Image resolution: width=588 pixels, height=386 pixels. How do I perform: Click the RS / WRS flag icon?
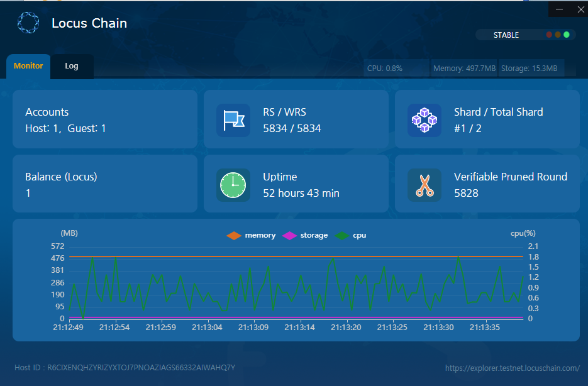pyautogui.click(x=233, y=120)
